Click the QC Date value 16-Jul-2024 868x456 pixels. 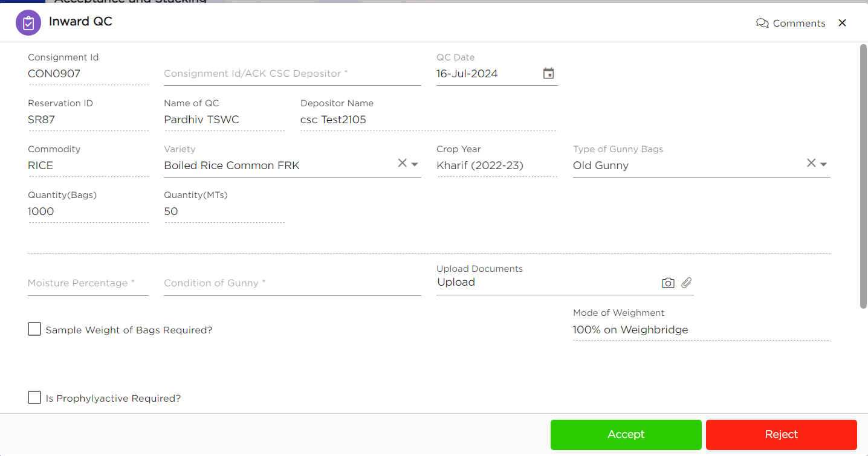pyautogui.click(x=467, y=74)
